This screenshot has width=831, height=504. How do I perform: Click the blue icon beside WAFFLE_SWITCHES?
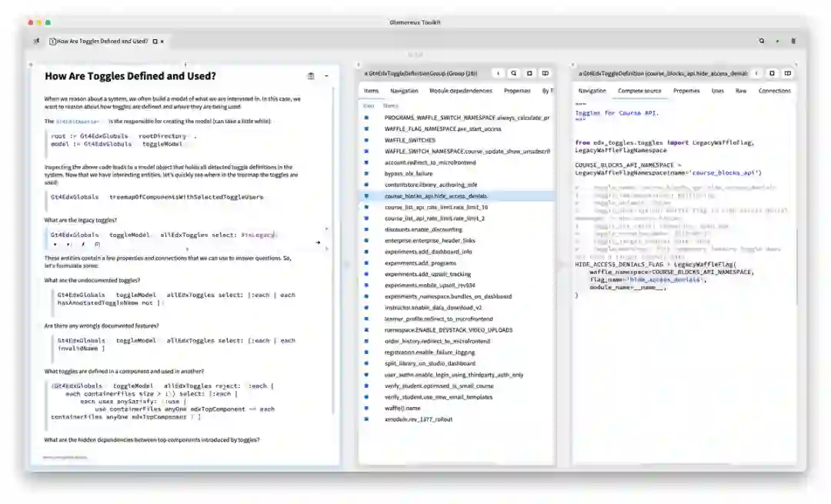(x=366, y=140)
